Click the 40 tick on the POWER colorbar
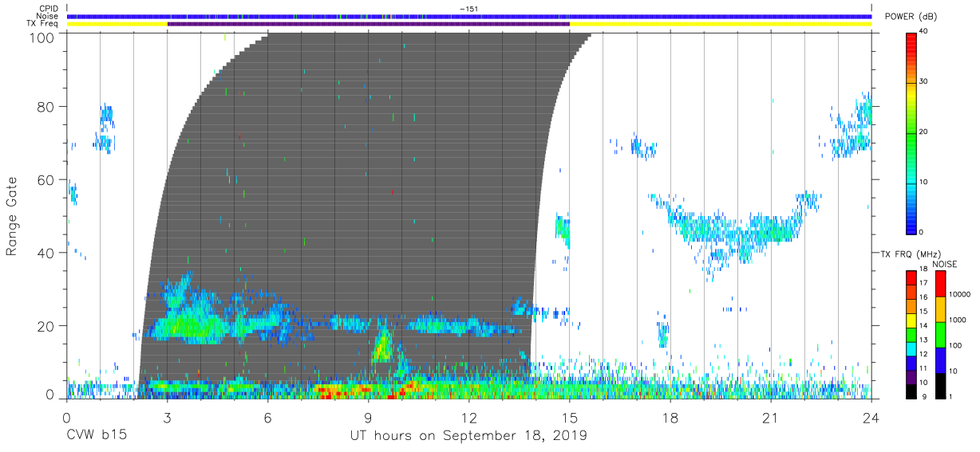The height and width of the screenshot is (452, 980). coord(923,31)
